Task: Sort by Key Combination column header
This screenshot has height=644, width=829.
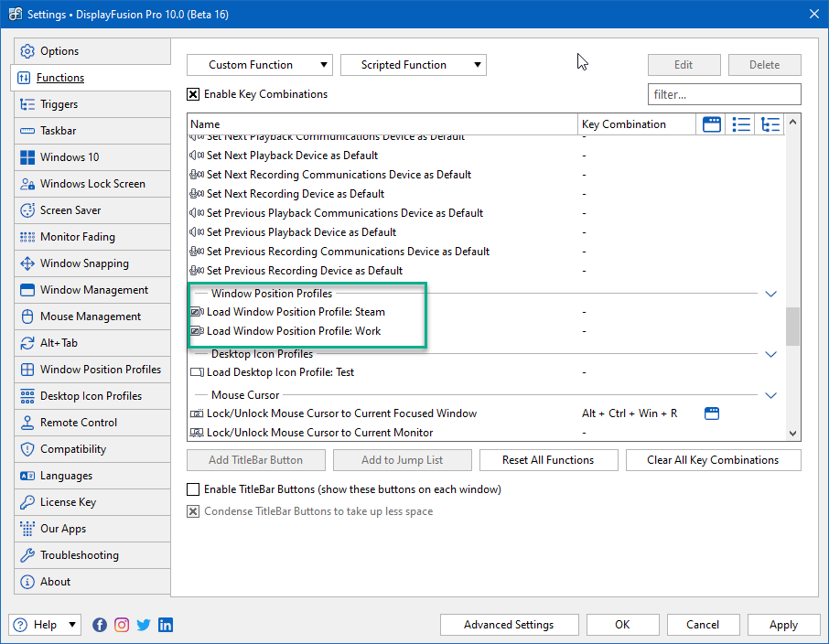Action: pyautogui.click(x=637, y=124)
